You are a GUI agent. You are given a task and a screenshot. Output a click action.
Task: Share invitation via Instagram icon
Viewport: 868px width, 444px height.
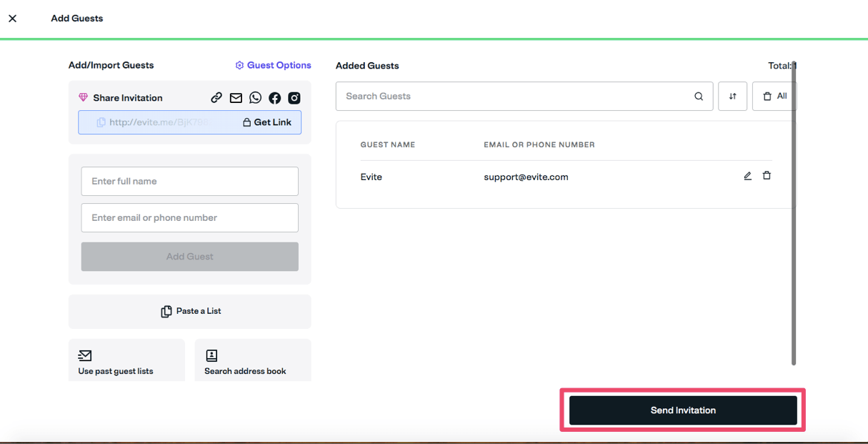(294, 98)
